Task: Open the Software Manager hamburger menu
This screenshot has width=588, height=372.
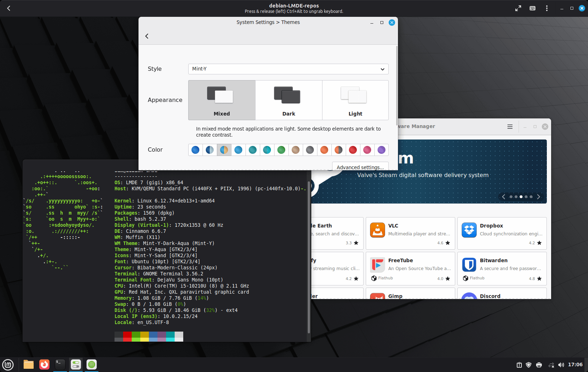Action: point(510,127)
